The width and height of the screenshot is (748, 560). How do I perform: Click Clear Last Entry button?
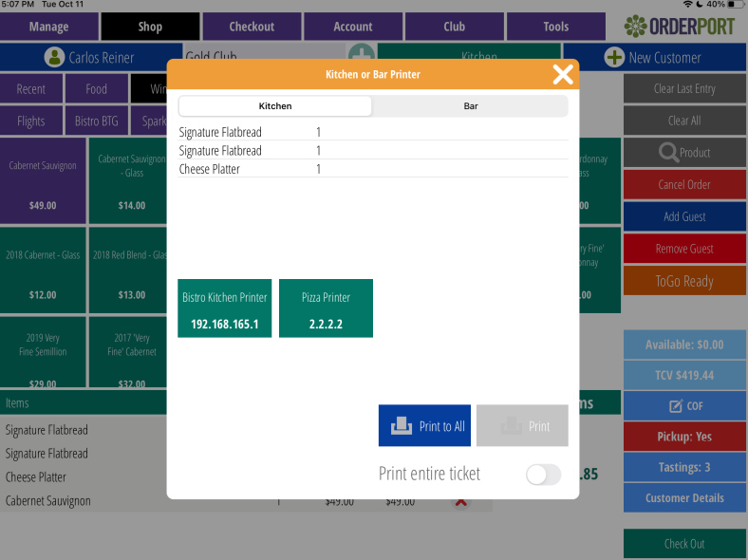[x=684, y=88]
